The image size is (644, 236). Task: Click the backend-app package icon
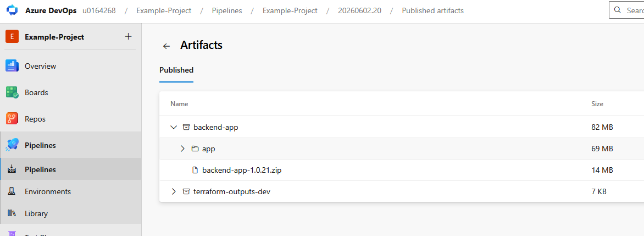tap(186, 127)
